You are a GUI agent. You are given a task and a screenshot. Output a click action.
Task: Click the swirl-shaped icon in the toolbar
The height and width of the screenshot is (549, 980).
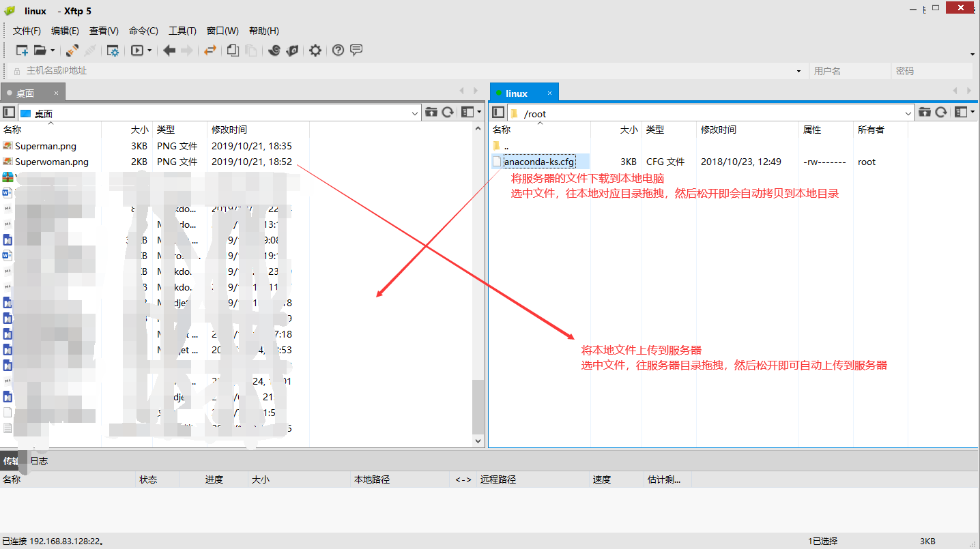pos(274,50)
